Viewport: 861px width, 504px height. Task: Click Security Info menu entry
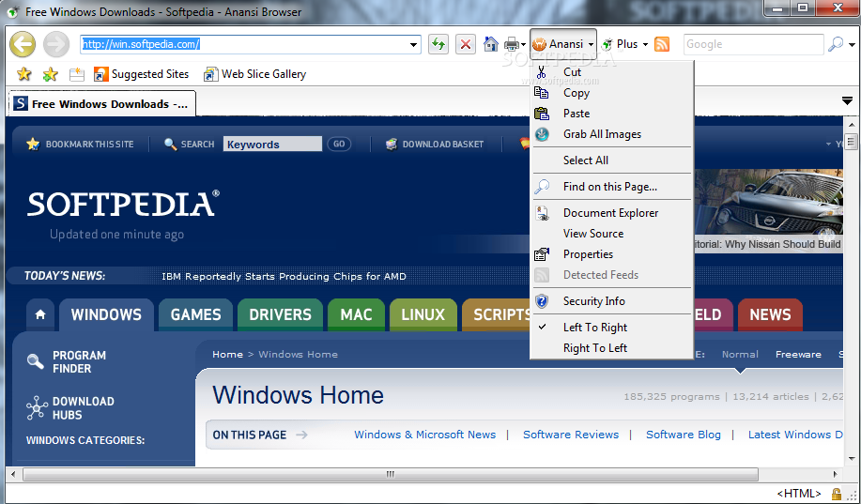[611, 301]
